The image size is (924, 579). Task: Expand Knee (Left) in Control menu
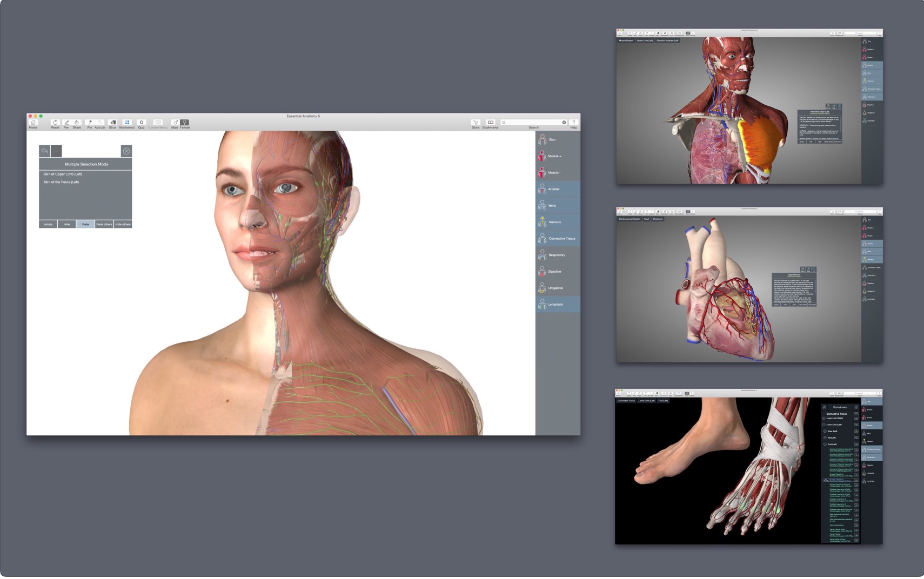click(x=826, y=432)
